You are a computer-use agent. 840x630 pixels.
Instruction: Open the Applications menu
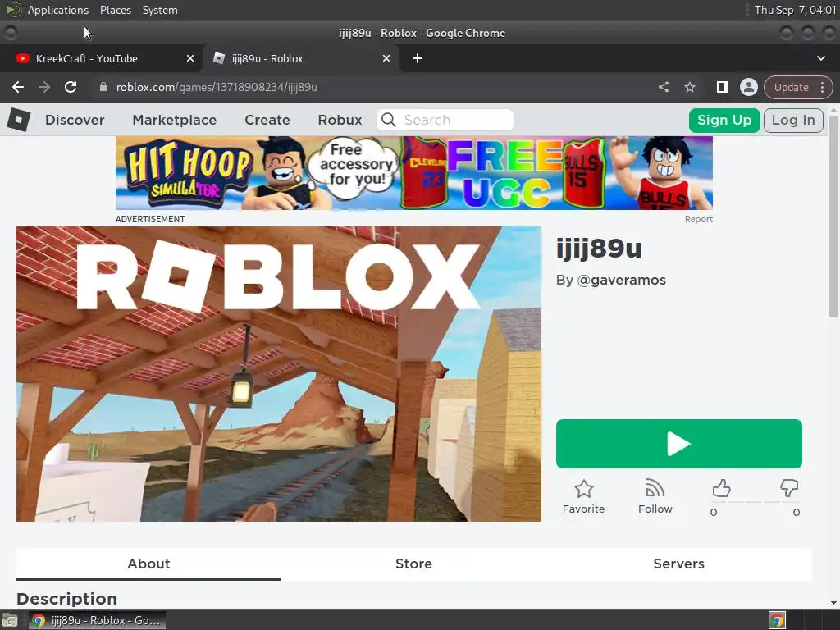click(58, 10)
